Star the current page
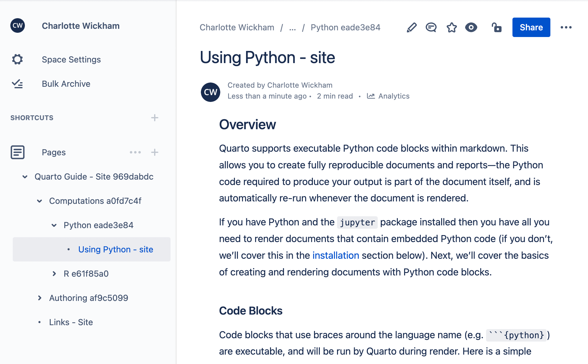The width and height of the screenshot is (588, 364). 451,27
